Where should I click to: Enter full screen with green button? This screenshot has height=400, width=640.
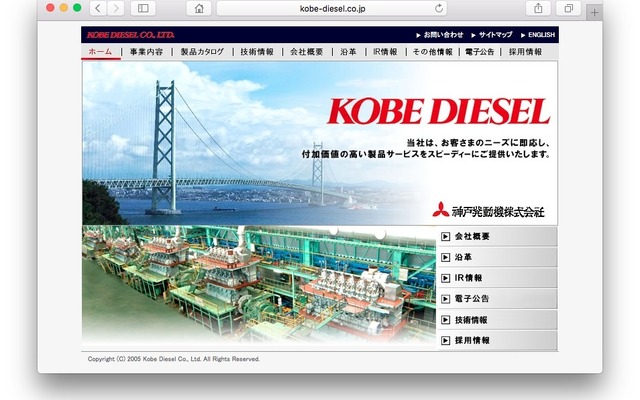[x=77, y=8]
